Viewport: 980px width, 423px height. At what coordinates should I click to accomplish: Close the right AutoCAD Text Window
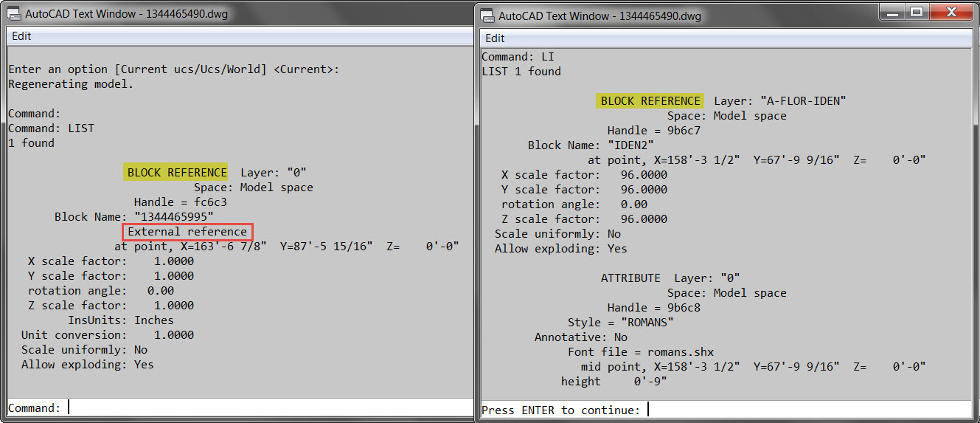tap(951, 12)
